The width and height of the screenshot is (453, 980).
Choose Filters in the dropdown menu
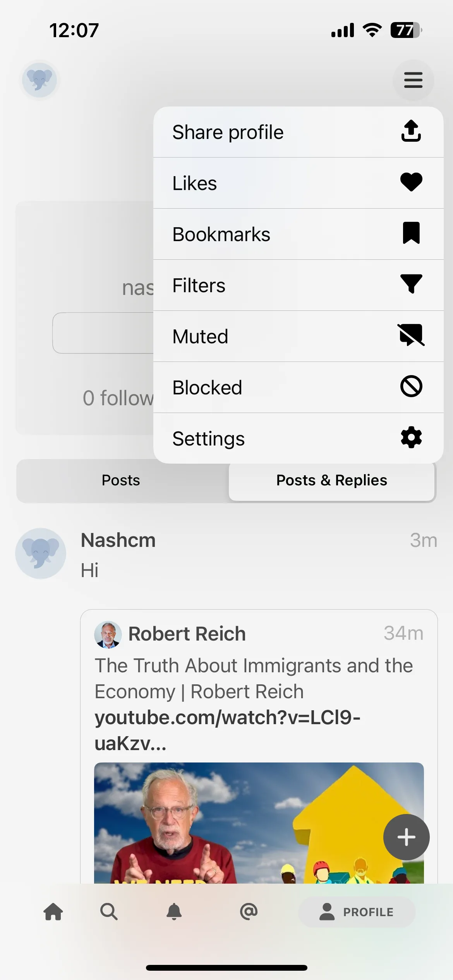298,285
